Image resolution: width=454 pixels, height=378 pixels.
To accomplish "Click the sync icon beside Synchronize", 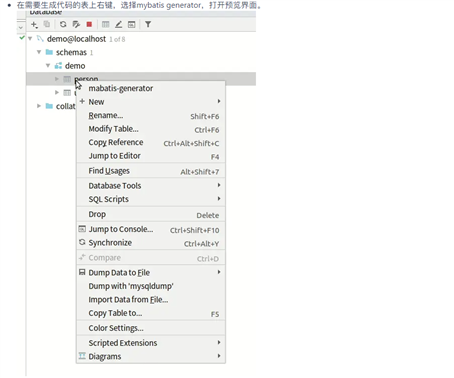I will [82, 242].
